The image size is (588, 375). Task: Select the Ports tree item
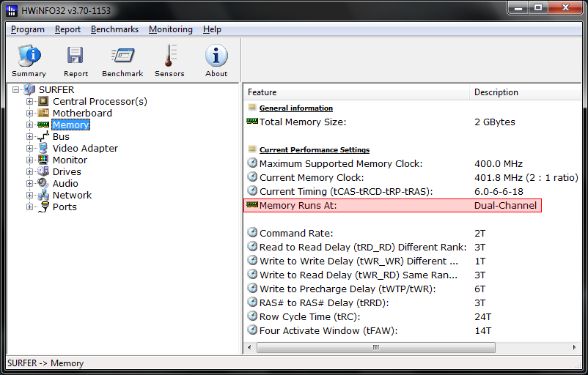coord(65,207)
